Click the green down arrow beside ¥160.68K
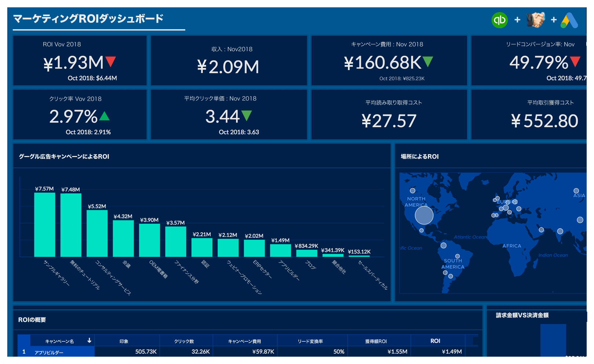Screen dimensions: 594x364 click(x=428, y=62)
